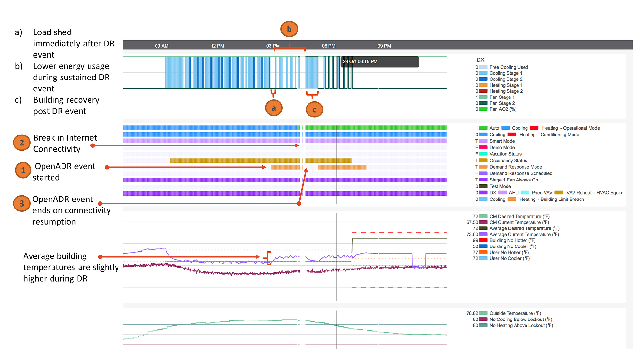Click the Building No Hotter legend swatch
This screenshot has height=362, width=644.
click(x=483, y=240)
